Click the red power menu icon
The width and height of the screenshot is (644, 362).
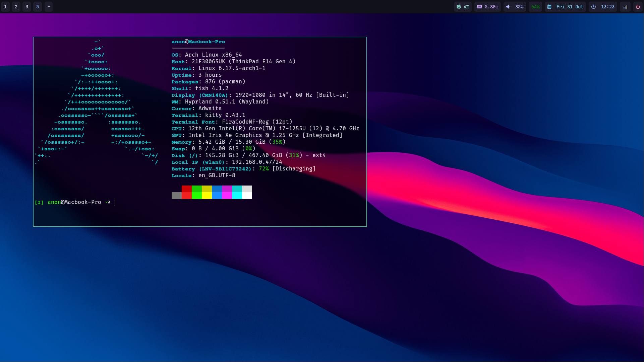[638, 7]
